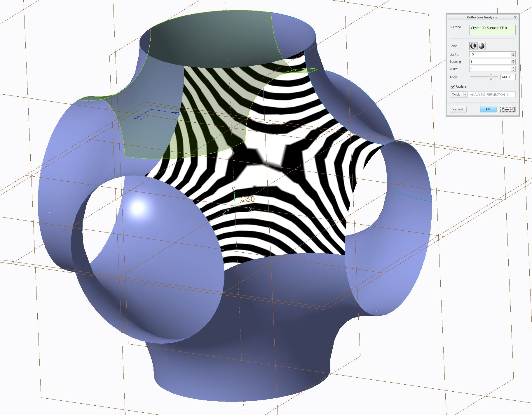This screenshot has height=415, width=532.
Task: Select the CS0 coordinate system label
Action: point(247,199)
